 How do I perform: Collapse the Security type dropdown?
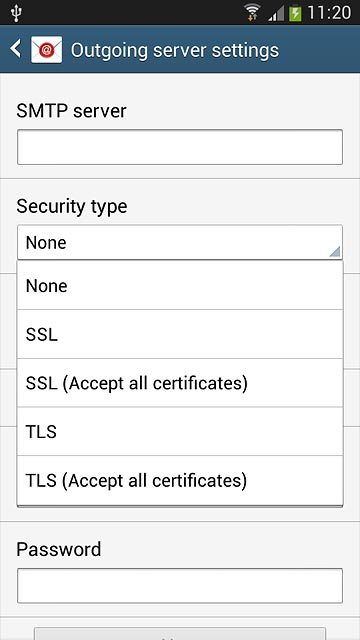click(180, 242)
